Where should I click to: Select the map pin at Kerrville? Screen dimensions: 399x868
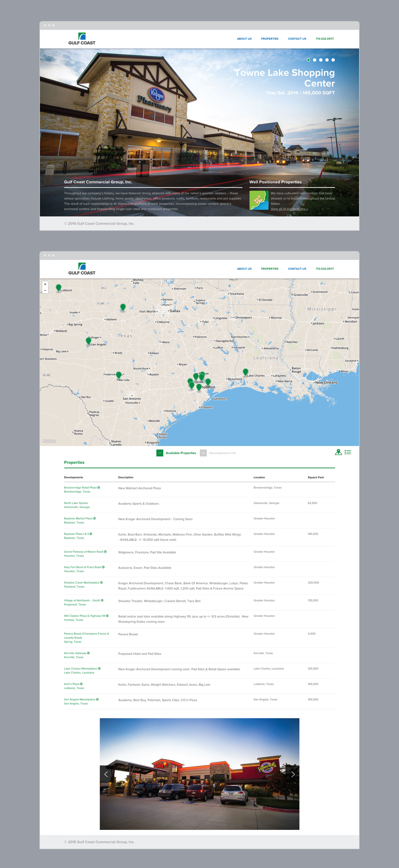[119, 375]
